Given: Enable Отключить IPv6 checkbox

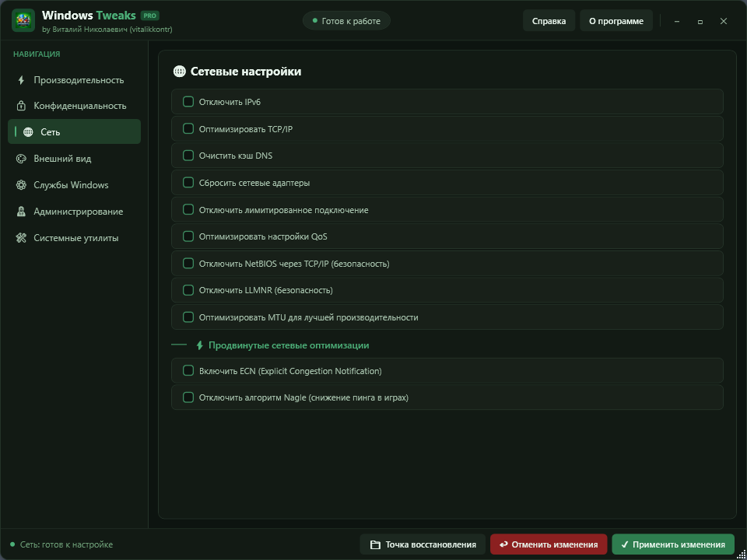Looking at the screenshot, I should tap(188, 101).
